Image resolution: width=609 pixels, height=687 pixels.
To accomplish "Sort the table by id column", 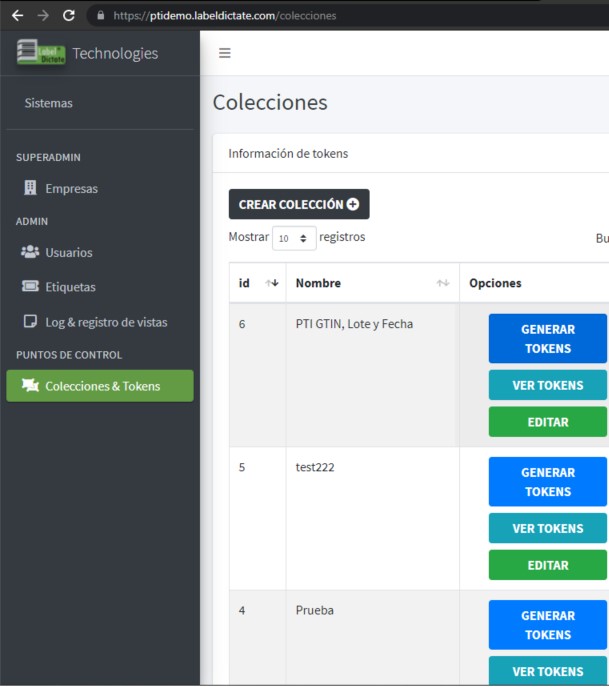I will pos(258,283).
